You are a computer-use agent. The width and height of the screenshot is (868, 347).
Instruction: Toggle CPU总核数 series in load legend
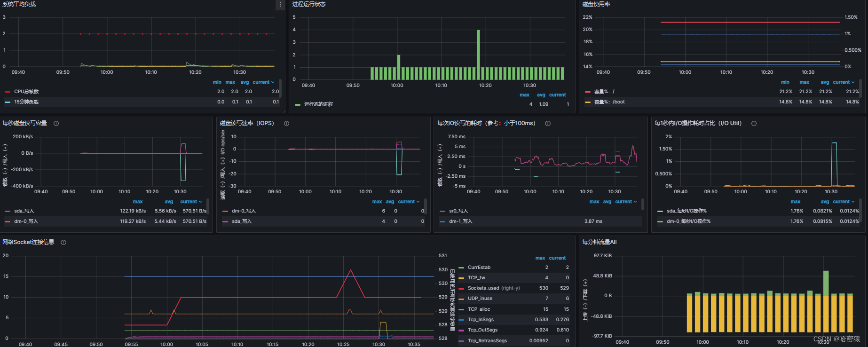26,92
